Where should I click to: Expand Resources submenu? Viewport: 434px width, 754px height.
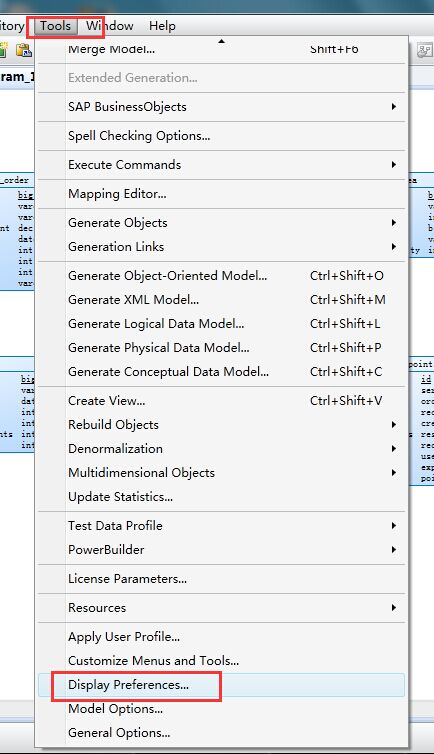tap(221, 608)
